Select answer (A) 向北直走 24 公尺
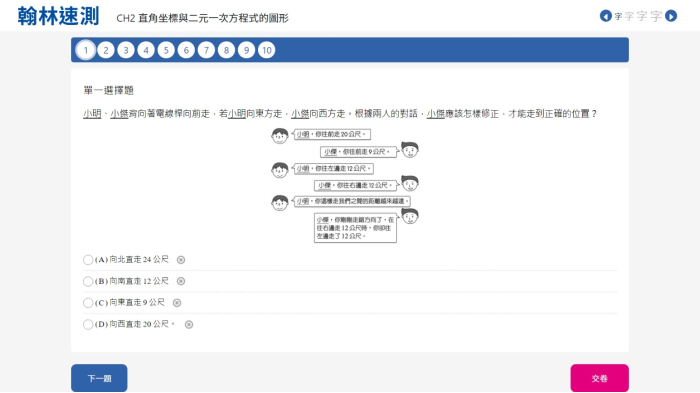The width and height of the screenshot is (700, 393). [88, 260]
